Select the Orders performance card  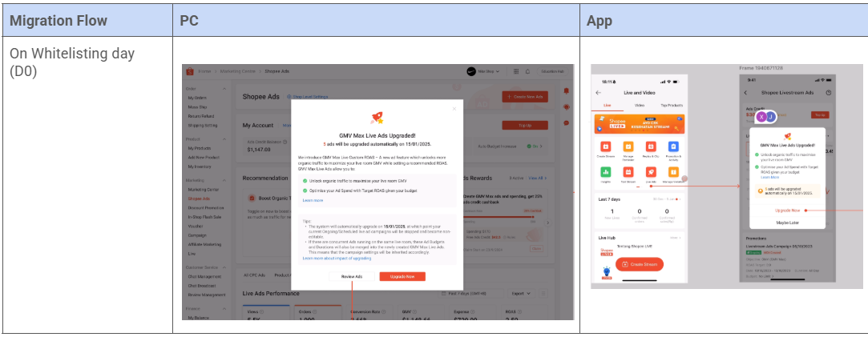pyautogui.click(x=317, y=312)
